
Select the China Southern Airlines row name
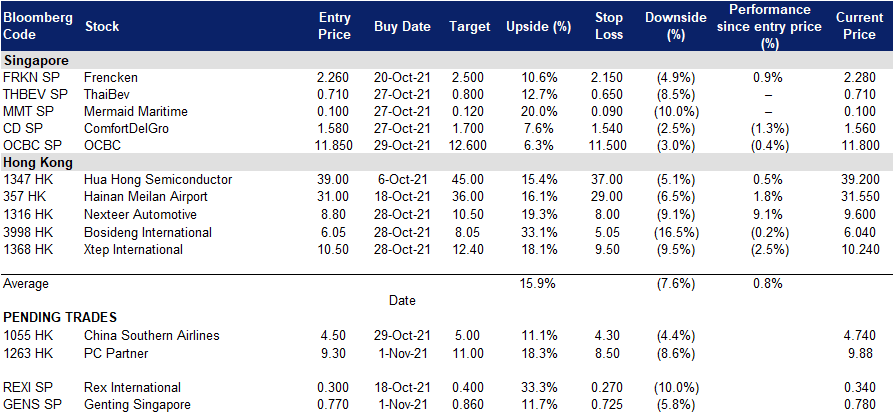151,335
